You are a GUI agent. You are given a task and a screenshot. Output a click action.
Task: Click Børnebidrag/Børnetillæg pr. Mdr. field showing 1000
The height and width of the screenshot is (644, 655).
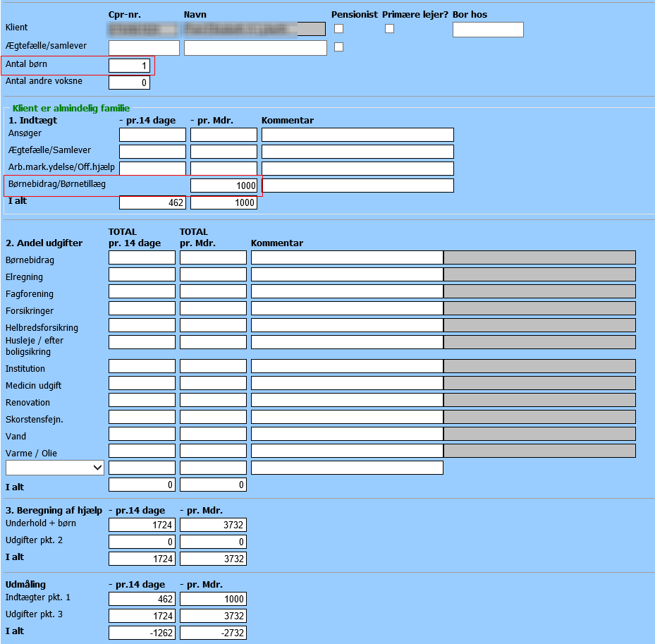tap(224, 186)
